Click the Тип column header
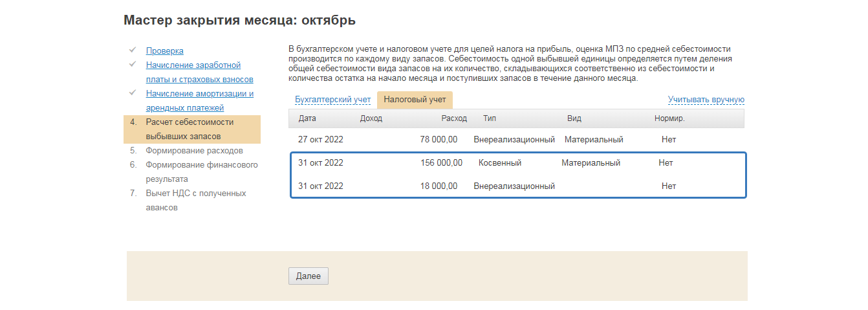This screenshot has width=868, height=310. tap(490, 118)
